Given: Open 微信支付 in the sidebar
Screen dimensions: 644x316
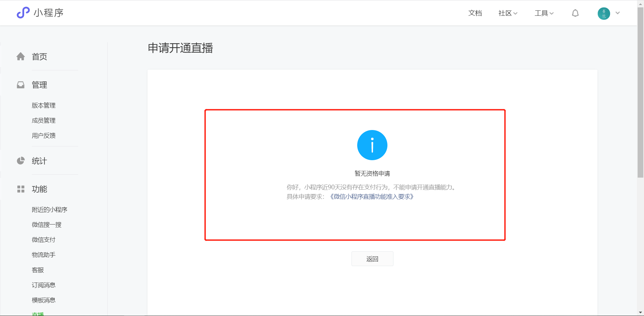Looking at the screenshot, I should 44,240.
